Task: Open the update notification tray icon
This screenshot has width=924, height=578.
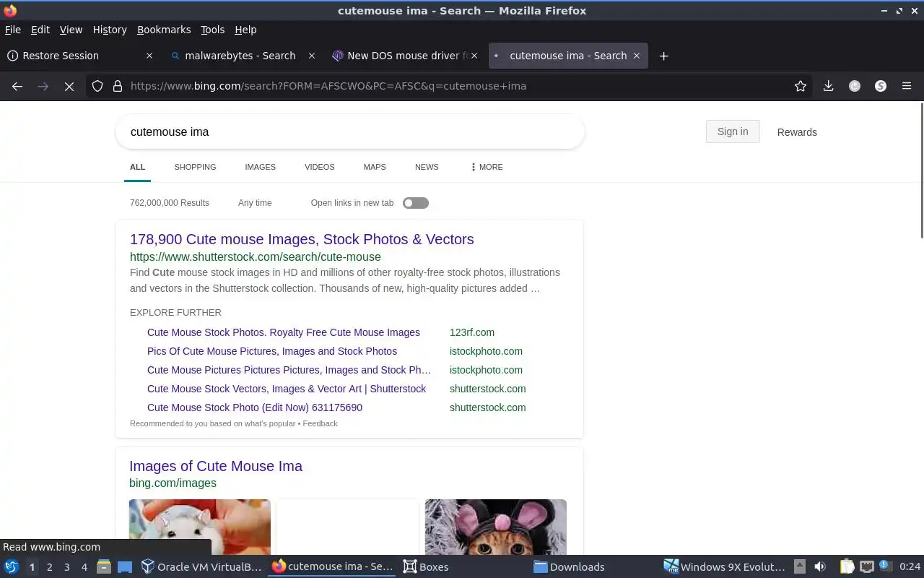Action: pos(886,567)
